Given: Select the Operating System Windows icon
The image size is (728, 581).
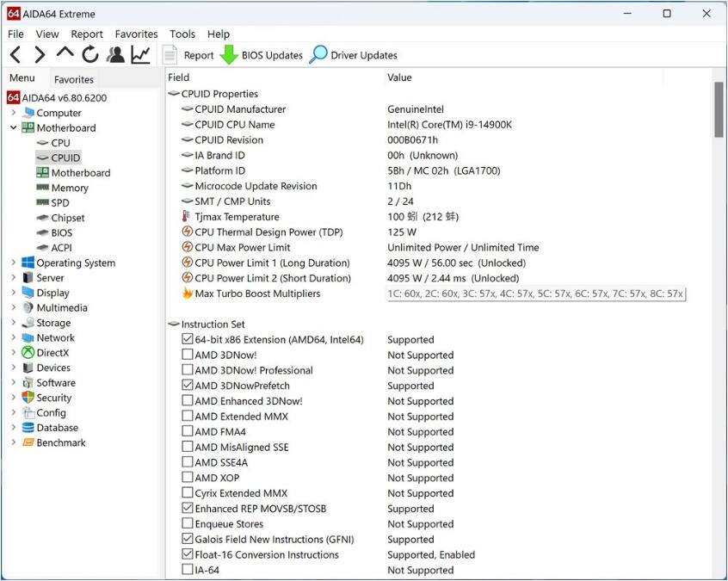Looking at the screenshot, I should pyautogui.click(x=28, y=263).
